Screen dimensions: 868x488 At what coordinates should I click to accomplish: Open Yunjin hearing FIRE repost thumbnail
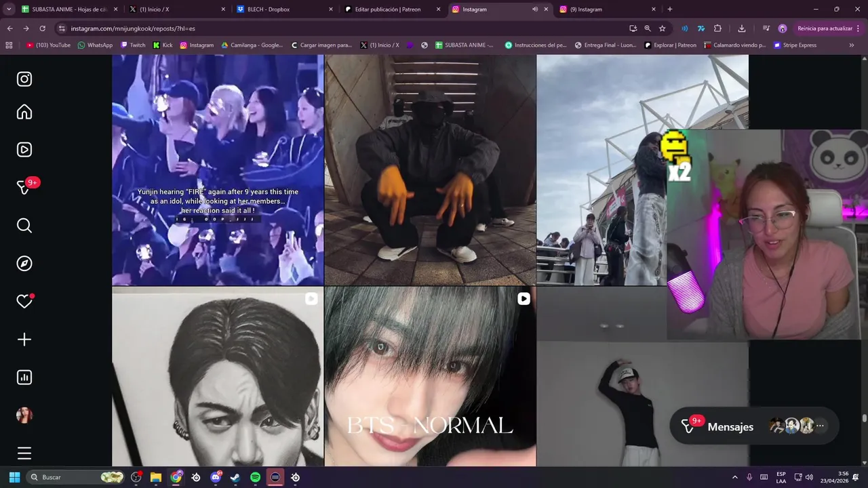(x=218, y=170)
